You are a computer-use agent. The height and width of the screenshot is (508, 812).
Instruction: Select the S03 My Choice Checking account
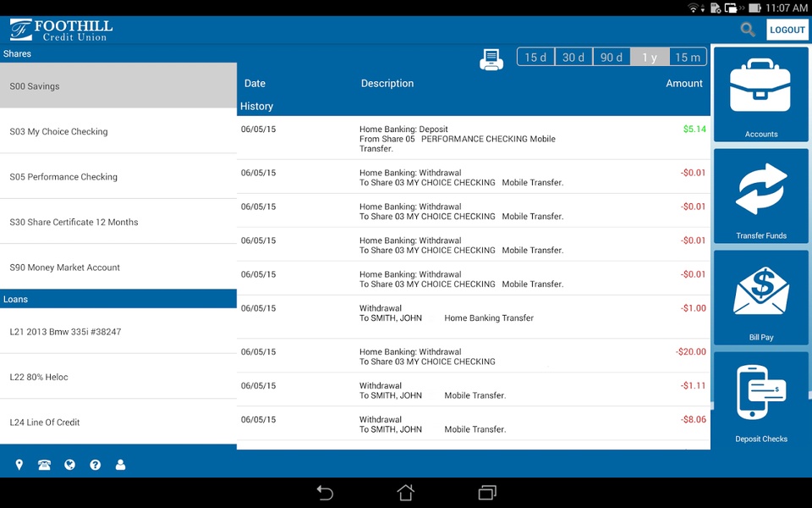118,131
